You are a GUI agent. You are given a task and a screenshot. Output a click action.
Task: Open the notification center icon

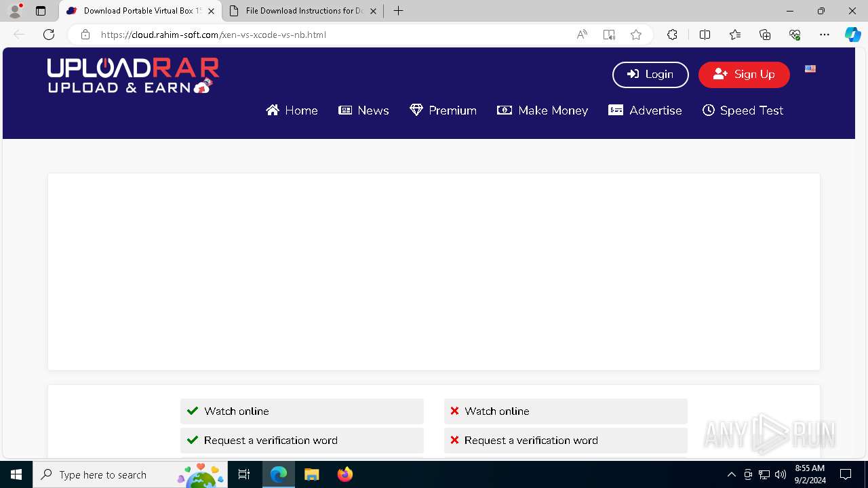pyautogui.click(x=846, y=474)
